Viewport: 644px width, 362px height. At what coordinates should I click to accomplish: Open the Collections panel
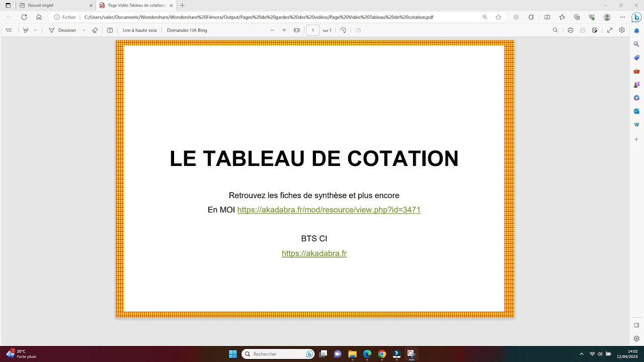pyautogui.click(x=577, y=17)
